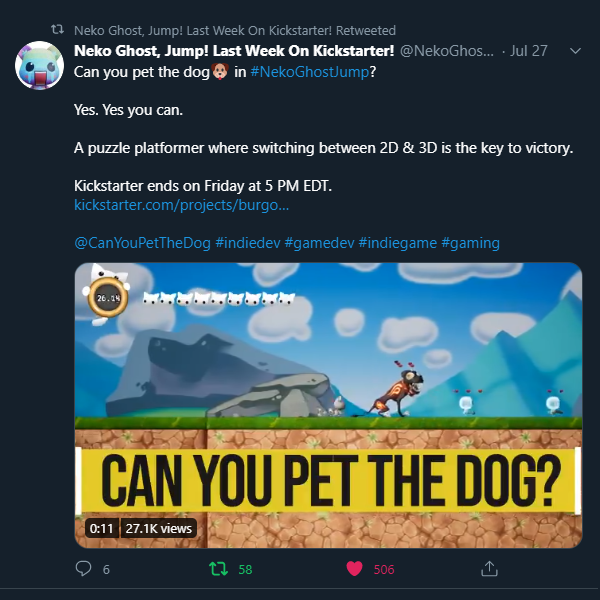
Task: Click the small retweet icon above tweet
Action: tap(58, 29)
